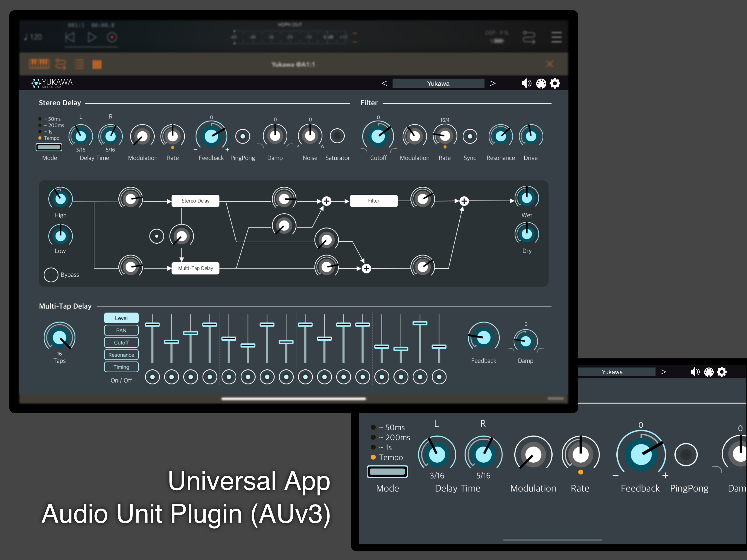This screenshot has height=560, width=747.
Task: Open the hamburger menu icon
Action: tap(556, 37)
